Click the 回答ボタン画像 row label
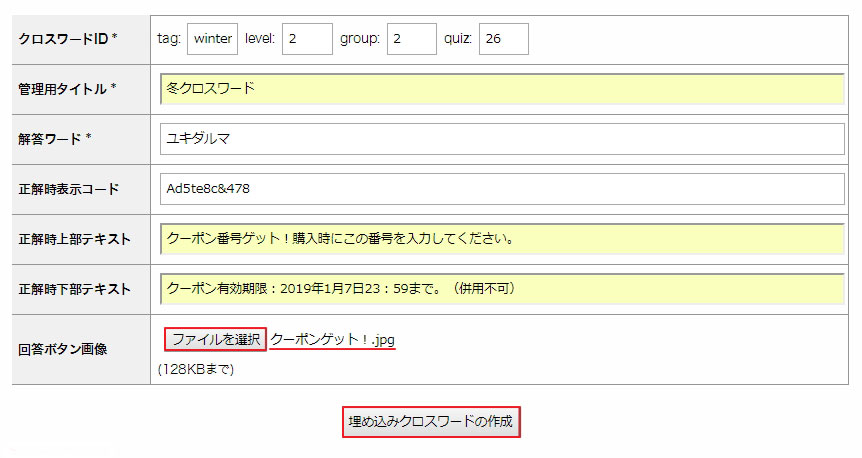This screenshot has height=458, width=862. (62, 350)
